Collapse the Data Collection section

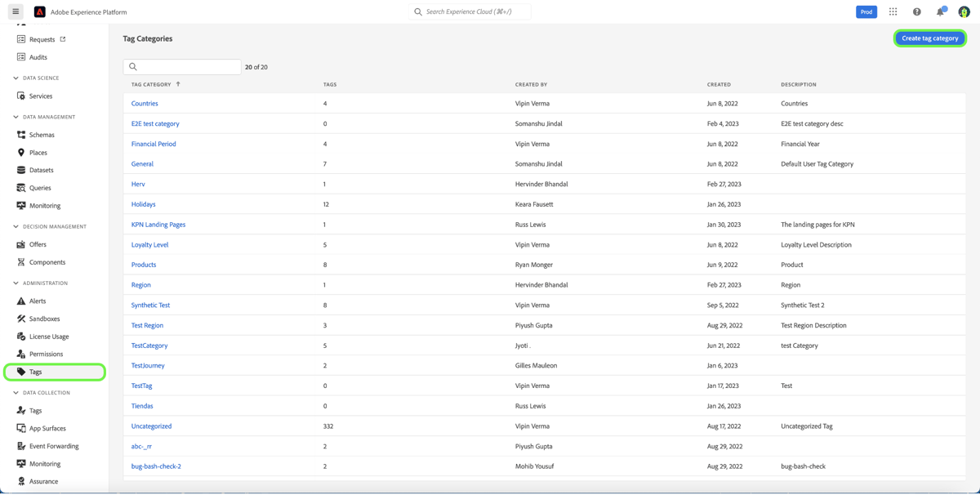coord(14,392)
